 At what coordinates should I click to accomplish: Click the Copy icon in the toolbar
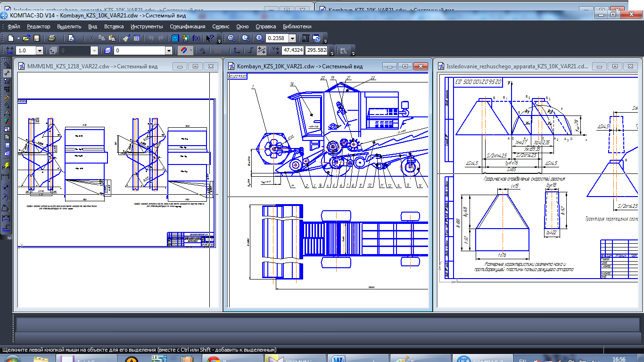pos(102,38)
